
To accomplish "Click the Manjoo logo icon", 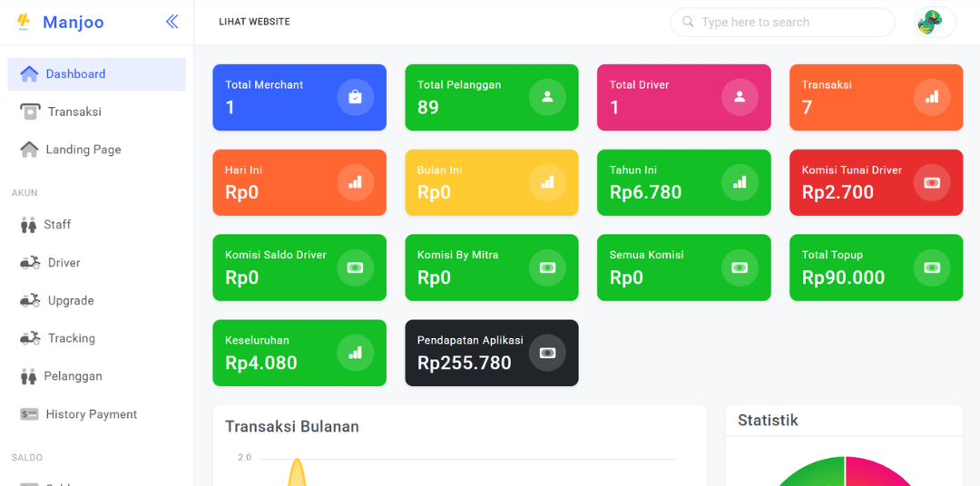I will (x=24, y=23).
